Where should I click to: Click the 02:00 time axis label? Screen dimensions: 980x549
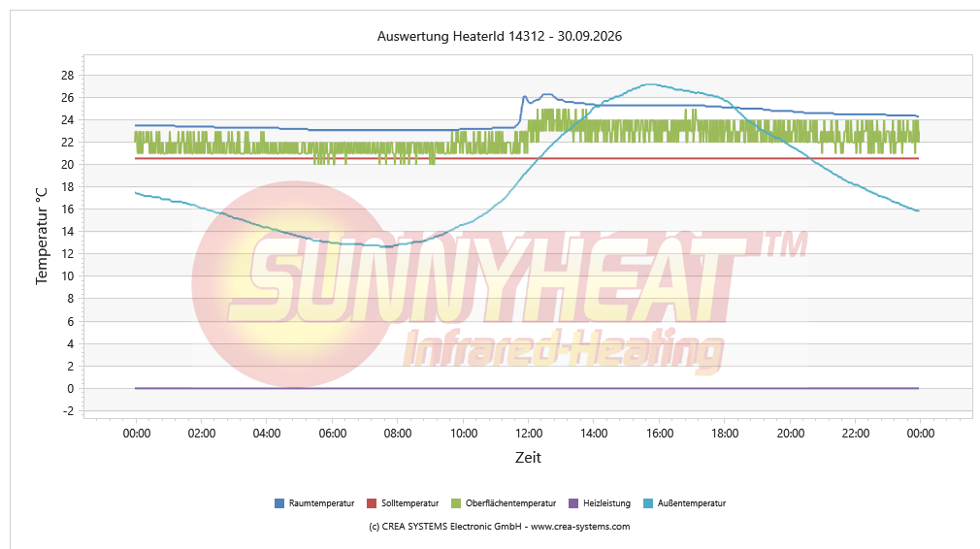pos(202,434)
